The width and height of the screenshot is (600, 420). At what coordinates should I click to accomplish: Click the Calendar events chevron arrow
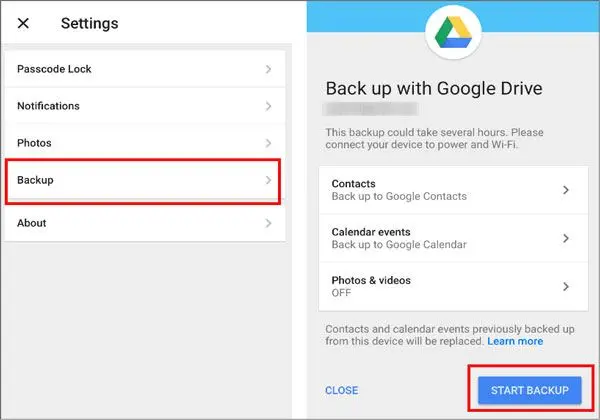566,238
